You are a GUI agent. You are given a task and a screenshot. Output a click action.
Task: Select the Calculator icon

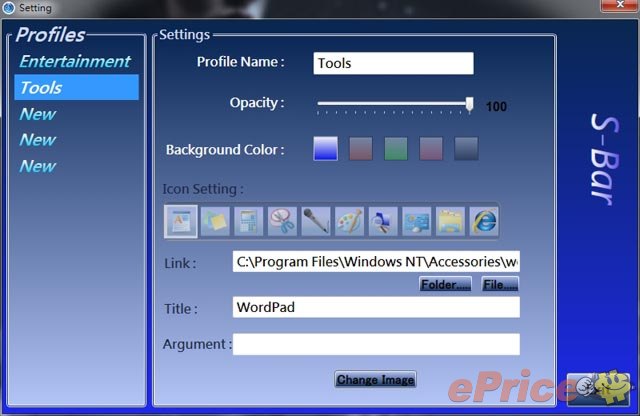[249, 221]
